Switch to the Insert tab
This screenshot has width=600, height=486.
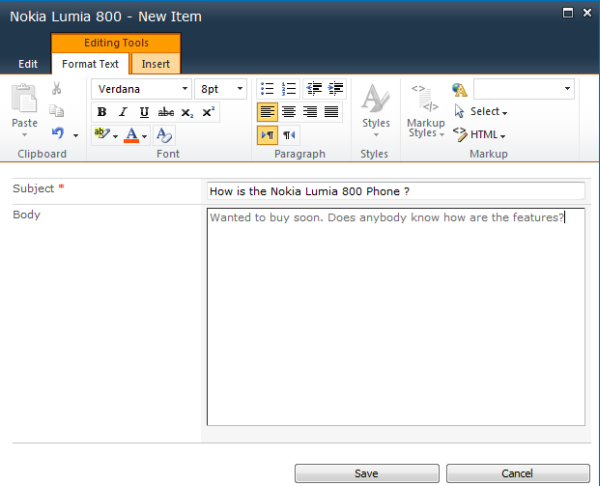(156, 64)
